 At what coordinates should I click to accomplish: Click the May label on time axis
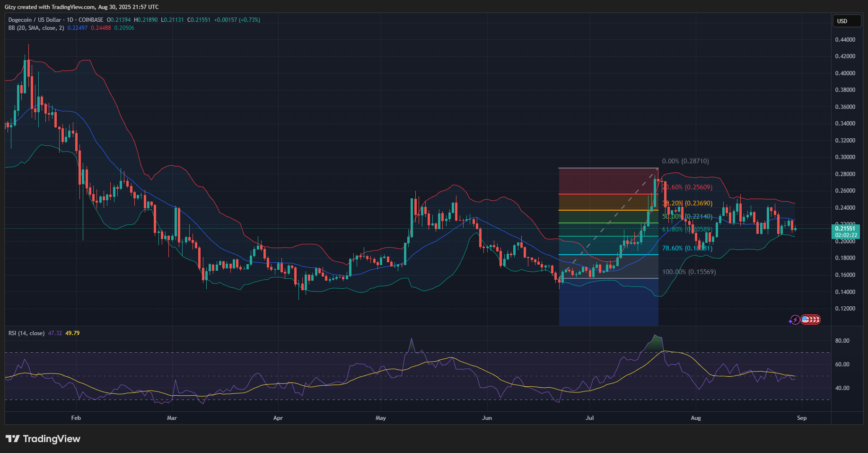point(381,418)
